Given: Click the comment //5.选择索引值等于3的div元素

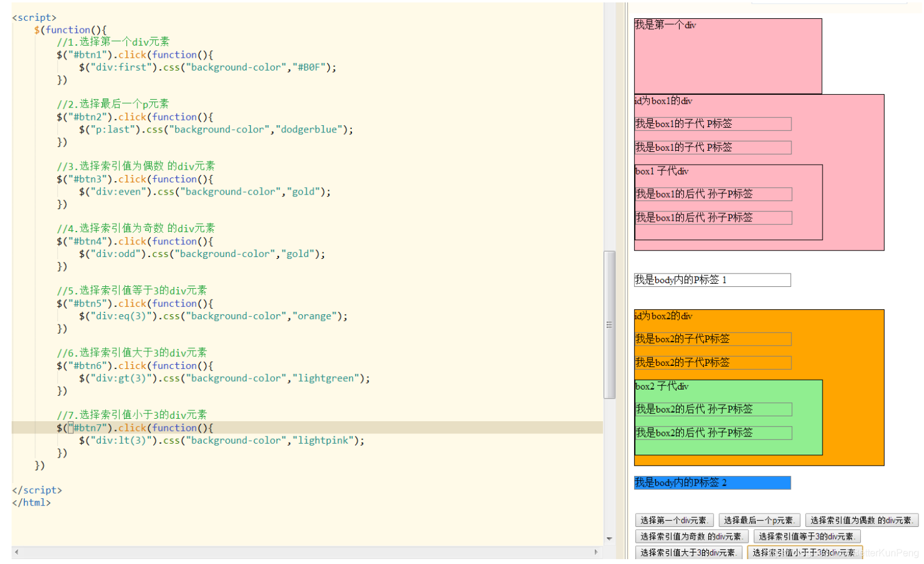Looking at the screenshot, I should 132,291.
